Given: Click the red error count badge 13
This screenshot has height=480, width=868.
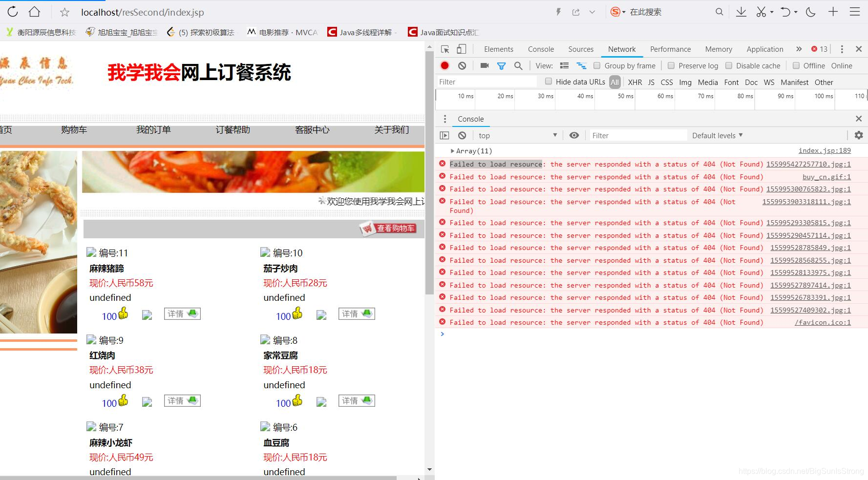Looking at the screenshot, I should coord(819,49).
